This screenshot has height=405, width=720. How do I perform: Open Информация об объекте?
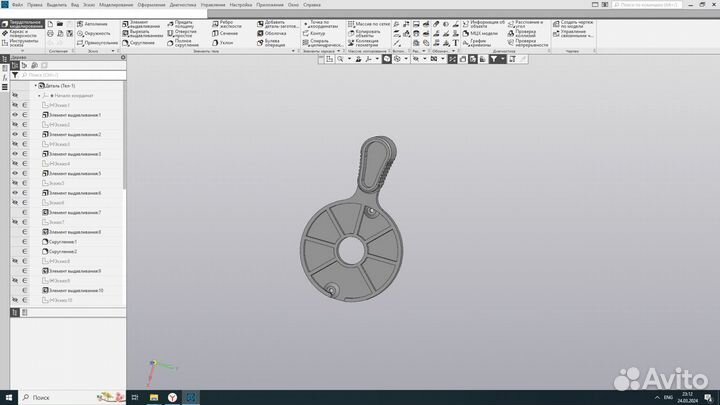coord(483,24)
